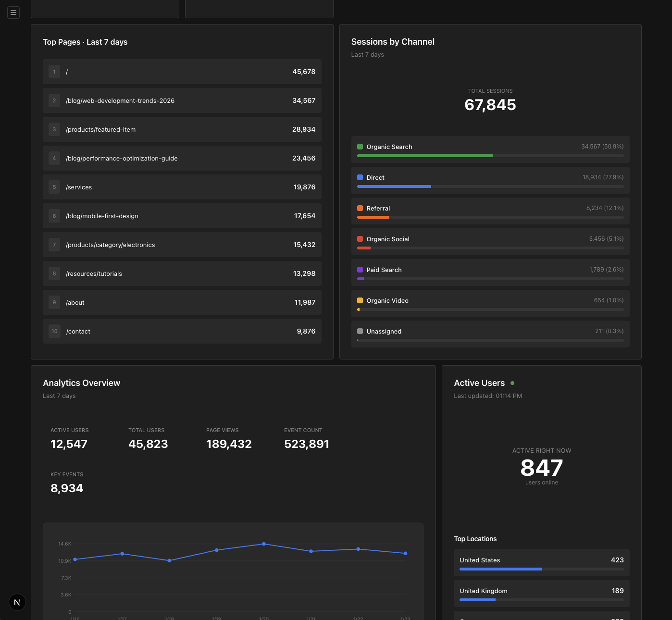Click the red Organic Social color square
This screenshot has height=620, width=672.
(x=360, y=239)
